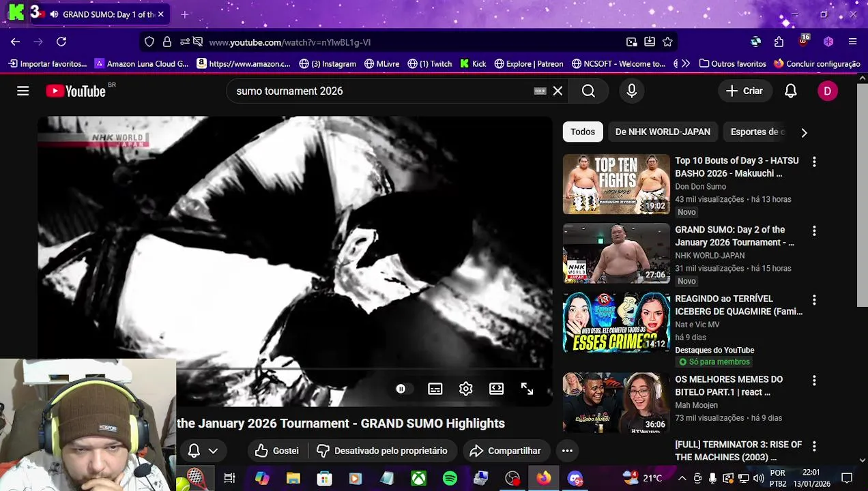This screenshot has width=868, height=491.
Task: Click the page vertical scrollbar
Action: [x=863, y=196]
